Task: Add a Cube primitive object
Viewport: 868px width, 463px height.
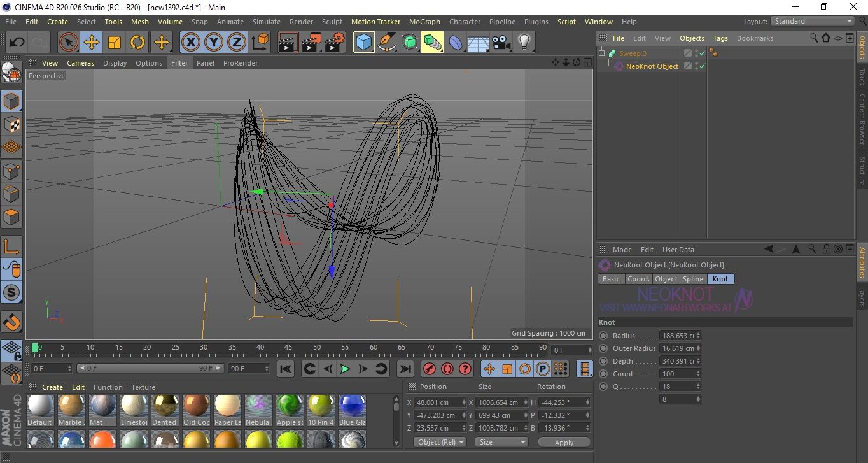Action: pos(364,43)
